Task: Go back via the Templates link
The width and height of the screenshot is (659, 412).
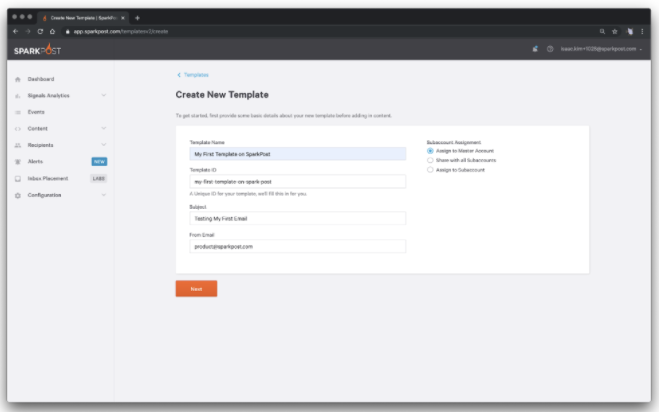Action: pyautogui.click(x=193, y=75)
